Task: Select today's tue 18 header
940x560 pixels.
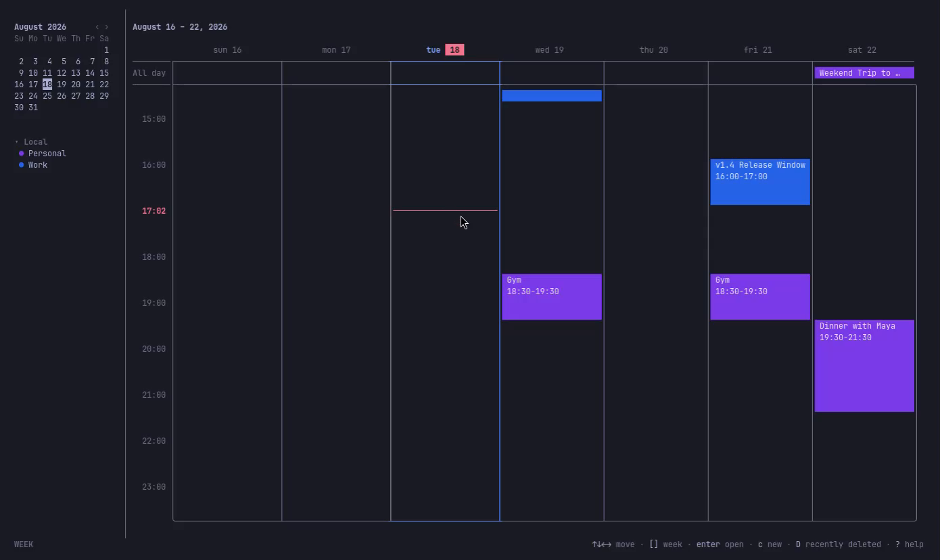Action: click(445, 50)
